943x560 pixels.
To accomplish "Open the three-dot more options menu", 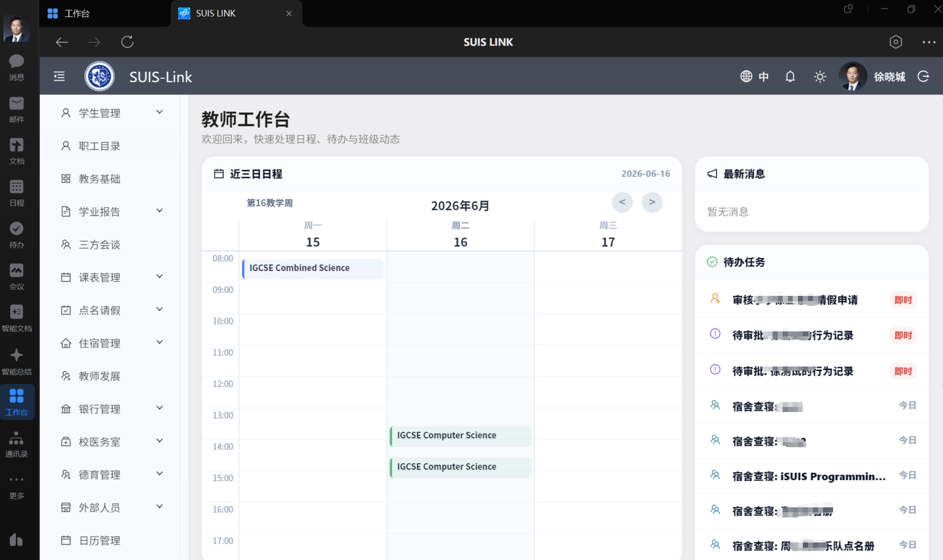I will coord(929,42).
